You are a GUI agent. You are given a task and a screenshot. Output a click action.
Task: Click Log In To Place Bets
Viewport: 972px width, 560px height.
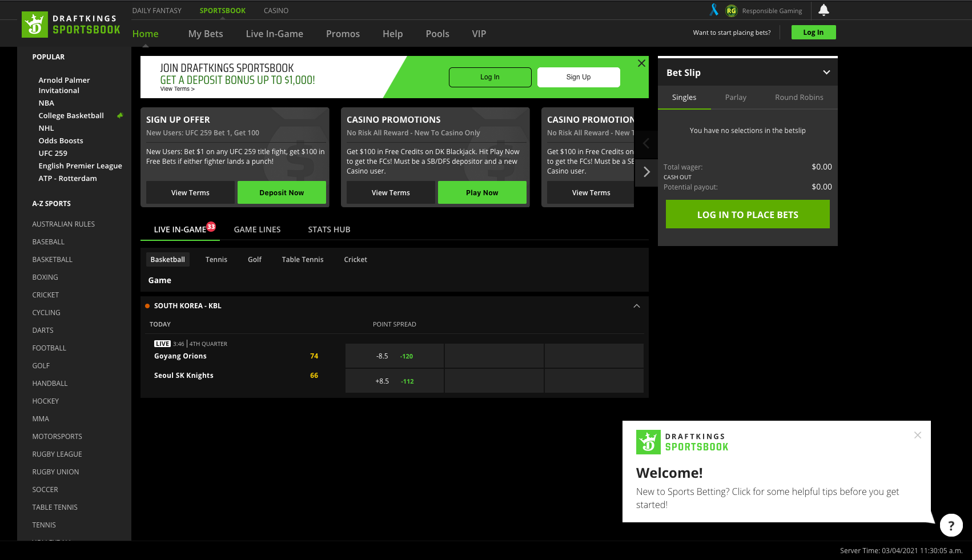tap(748, 214)
